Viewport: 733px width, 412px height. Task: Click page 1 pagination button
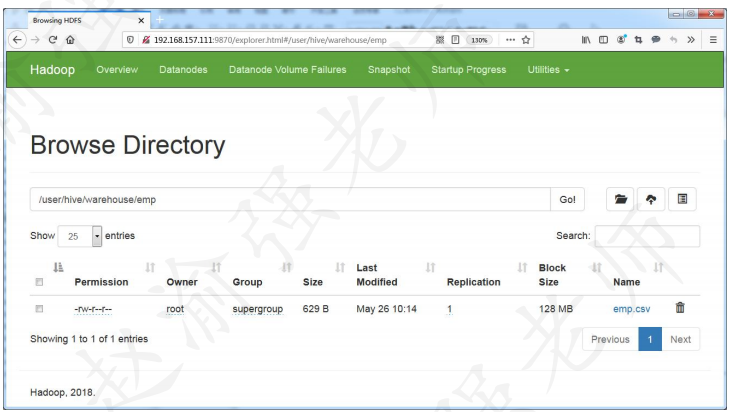pyautogui.click(x=650, y=339)
